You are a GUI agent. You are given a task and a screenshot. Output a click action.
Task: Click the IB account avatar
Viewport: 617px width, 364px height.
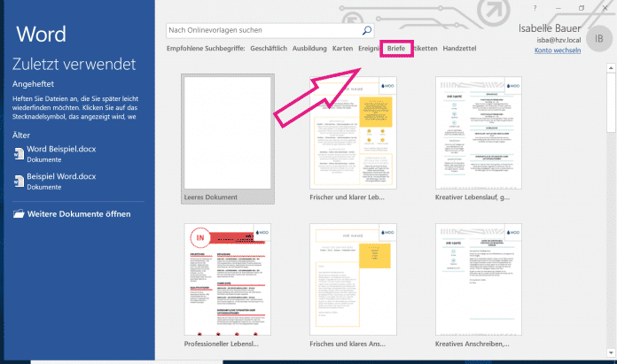tap(599, 38)
